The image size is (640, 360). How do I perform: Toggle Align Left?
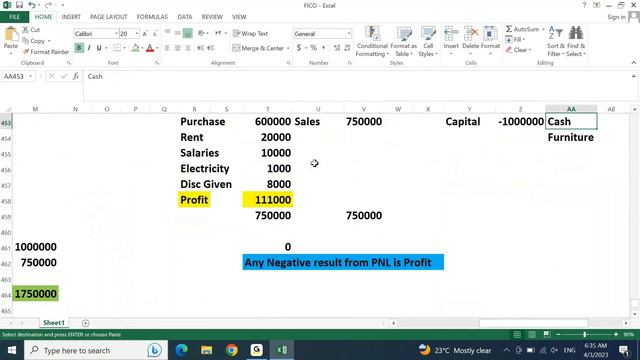tap(167, 48)
